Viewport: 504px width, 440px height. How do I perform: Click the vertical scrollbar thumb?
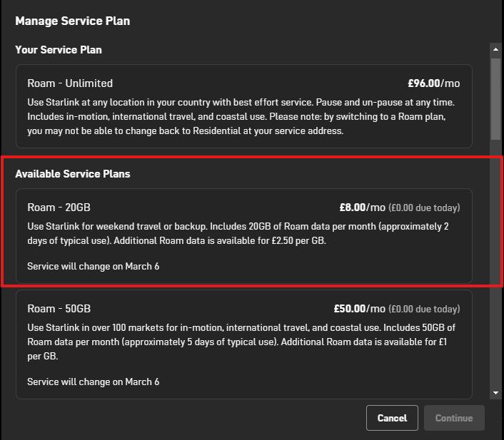(495, 99)
